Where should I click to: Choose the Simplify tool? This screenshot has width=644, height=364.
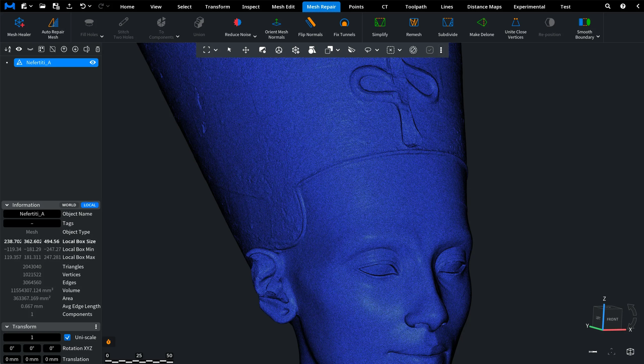click(380, 27)
